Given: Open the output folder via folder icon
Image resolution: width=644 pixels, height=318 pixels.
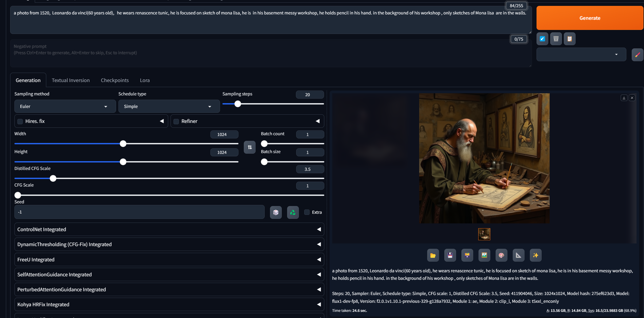Looking at the screenshot, I should click(433, 255).
